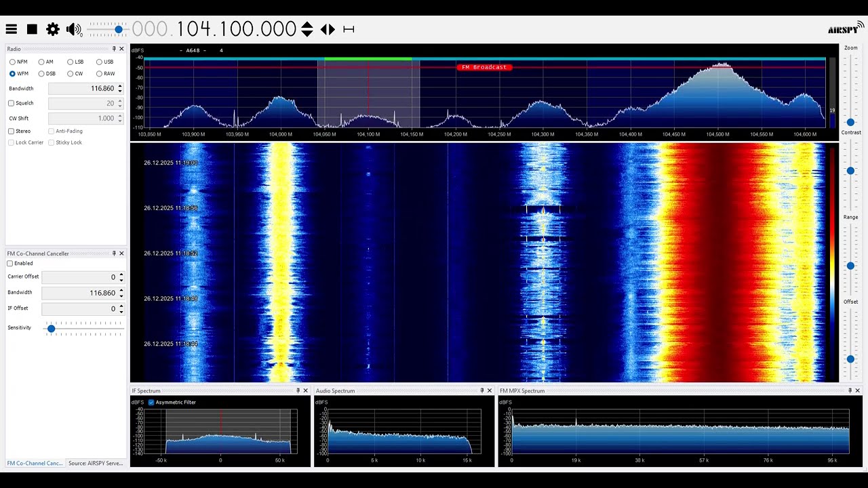Click the 104,000 M frequency axis label
This screenshot has width=868, height=488.
click(x=281, y=134)
